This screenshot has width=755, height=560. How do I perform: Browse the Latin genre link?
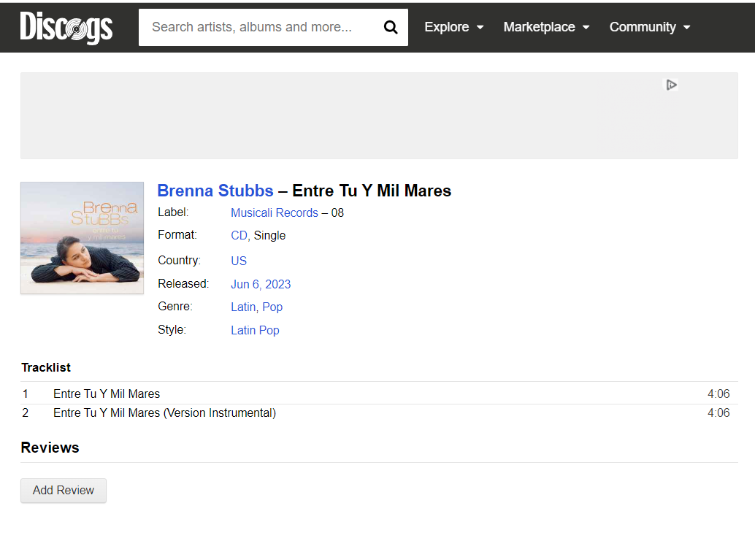pos(243,307)
